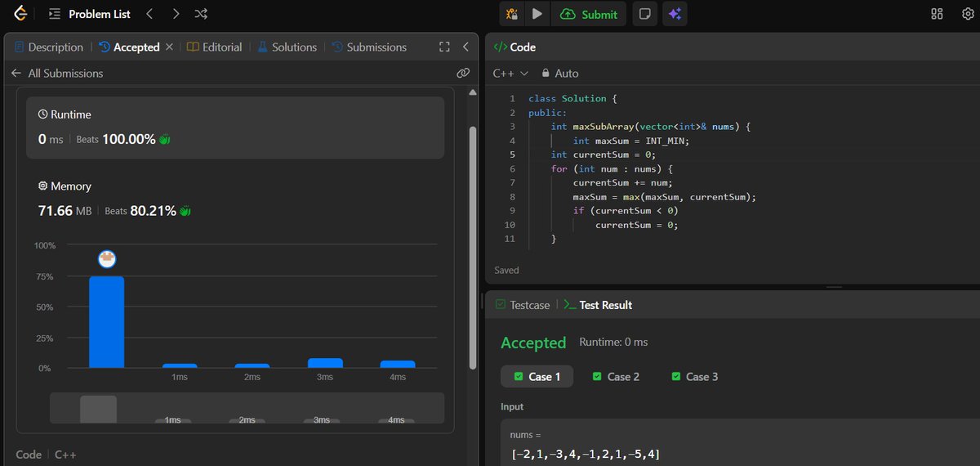Click the Code panel header
The image size is (980, 466).
pyautogui.click(x=514, y=47)
